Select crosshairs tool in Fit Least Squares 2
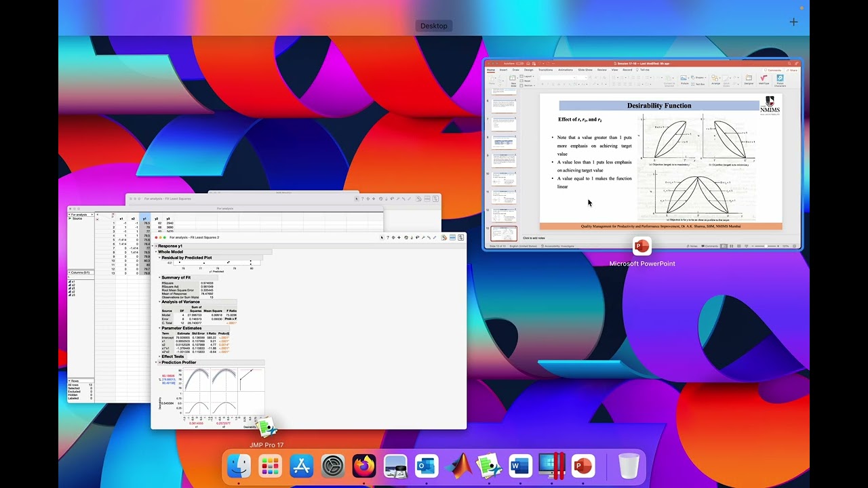This screenshot has width=868, height=488. click(x=399, y=238)
